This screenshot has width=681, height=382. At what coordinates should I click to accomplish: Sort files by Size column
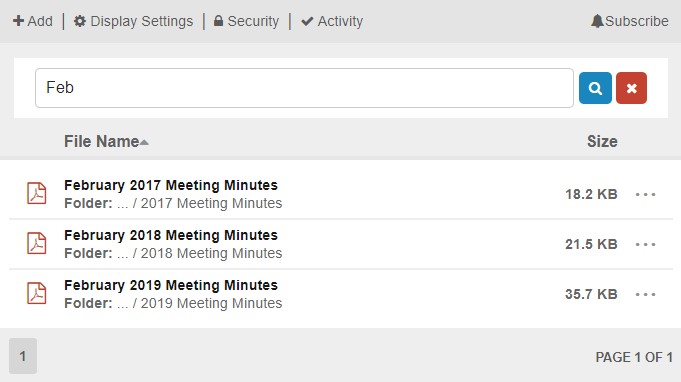click(602, 142)
